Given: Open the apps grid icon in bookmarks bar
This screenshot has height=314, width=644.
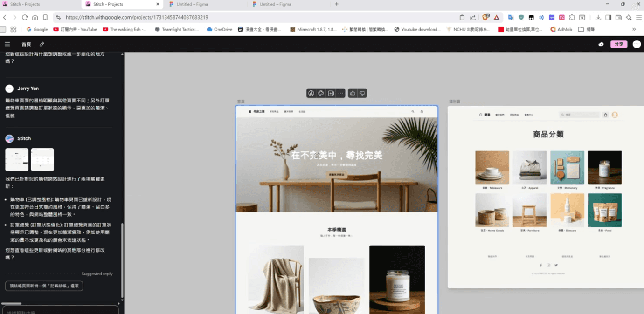Looking at the screenshot, I should click(13, 29).
